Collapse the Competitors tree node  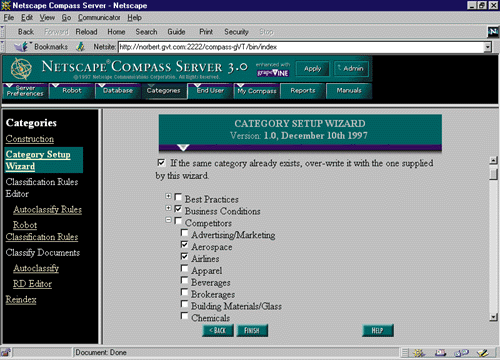[x=168, y=220]
